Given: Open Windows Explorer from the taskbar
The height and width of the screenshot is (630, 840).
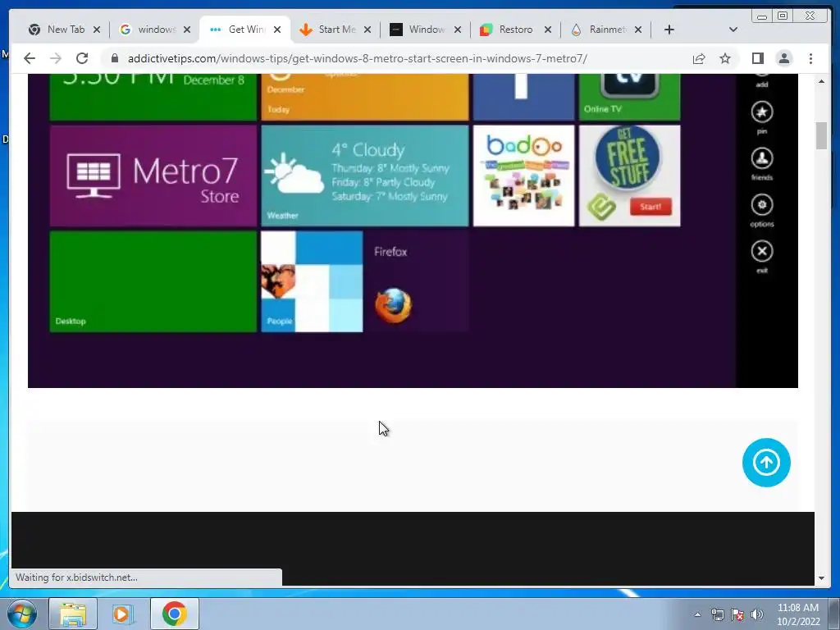Looking at the screenshot, I should click(73, 614).
